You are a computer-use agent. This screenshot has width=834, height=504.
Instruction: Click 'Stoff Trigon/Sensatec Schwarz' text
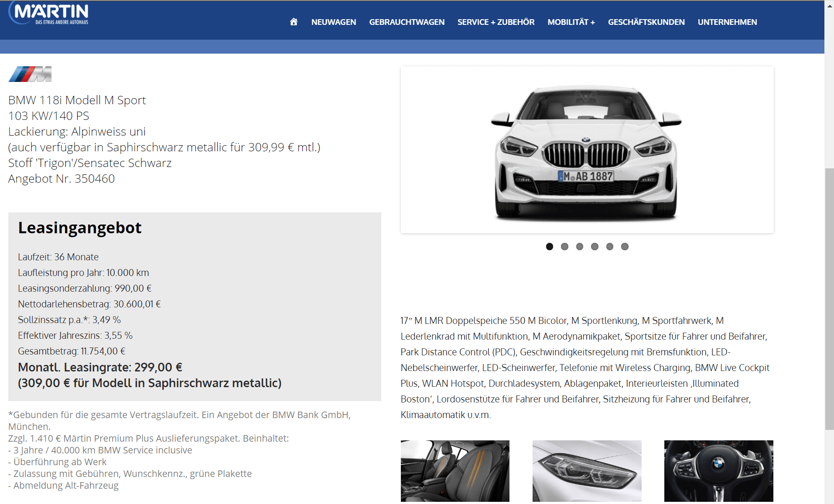point(90,163)
